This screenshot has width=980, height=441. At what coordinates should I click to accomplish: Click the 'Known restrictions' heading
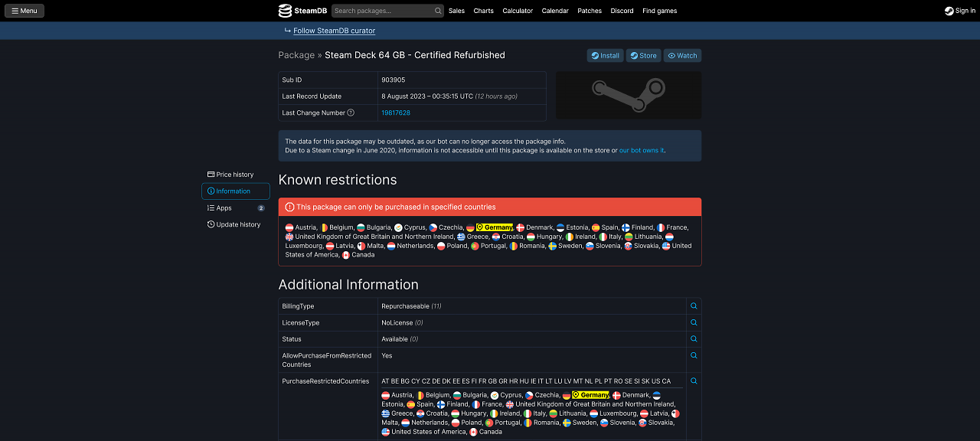point(338,180)
